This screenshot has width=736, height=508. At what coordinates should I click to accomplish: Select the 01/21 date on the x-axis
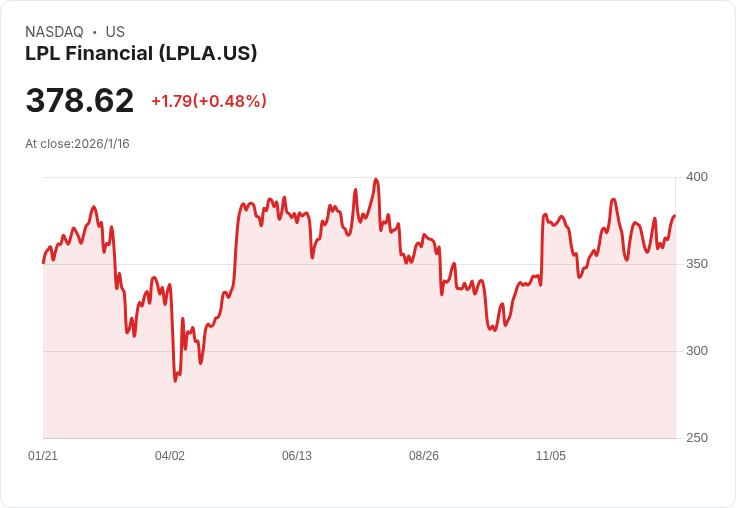pyautogui.click(x=43, y=456)
